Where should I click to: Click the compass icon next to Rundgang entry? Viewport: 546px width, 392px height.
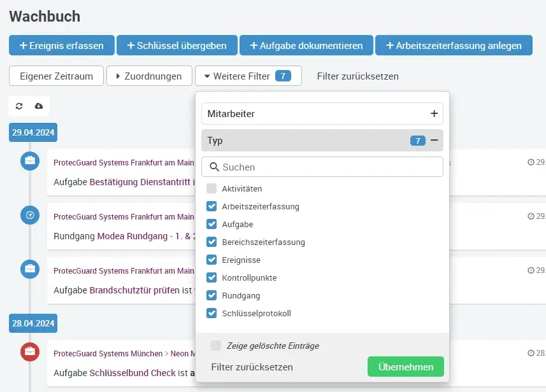click(x=30, y=215)
